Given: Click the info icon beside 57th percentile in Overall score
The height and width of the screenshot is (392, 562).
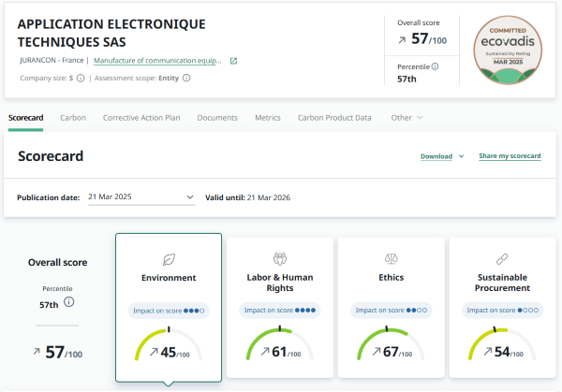Looking at the screenshot, I should point(68,302).
